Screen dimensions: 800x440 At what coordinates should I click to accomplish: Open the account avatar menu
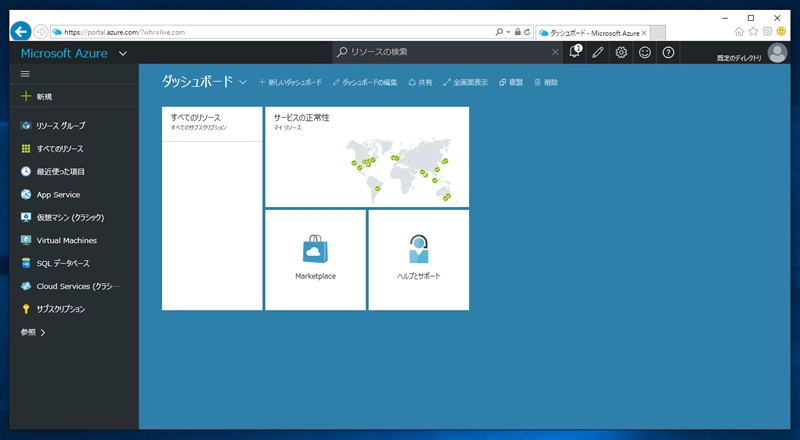coord(777,52)
